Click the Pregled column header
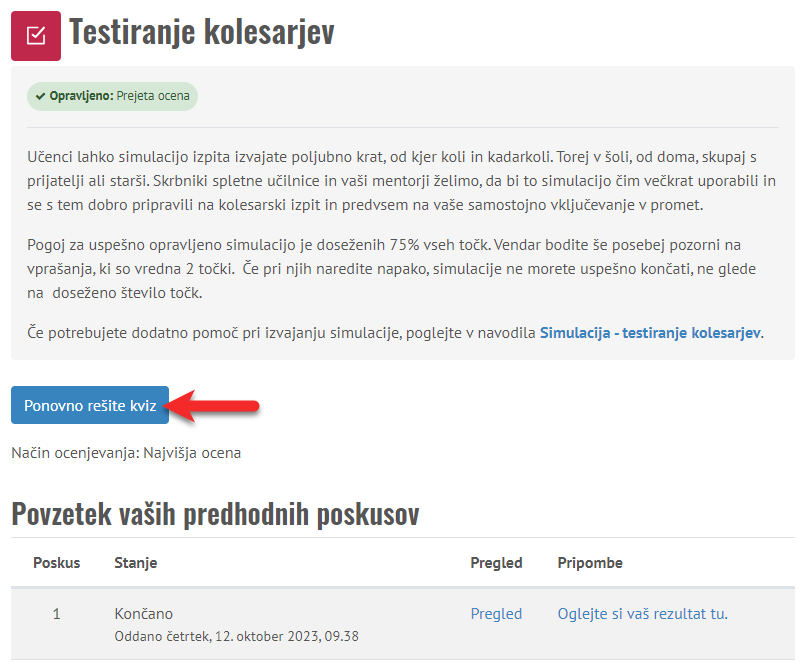 click(496, 563)
